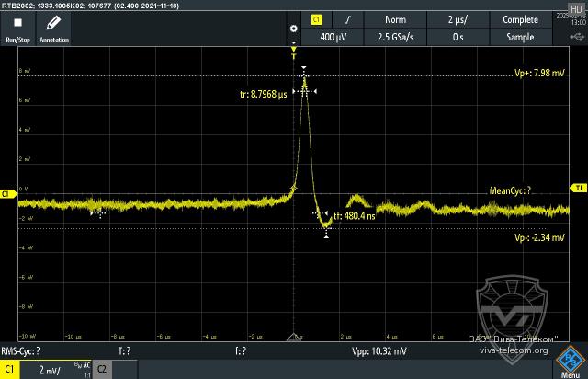Viewport: 588px width, 379px height.
Task: Open the Sample acquisition mode field
Action: pos(521,37)
